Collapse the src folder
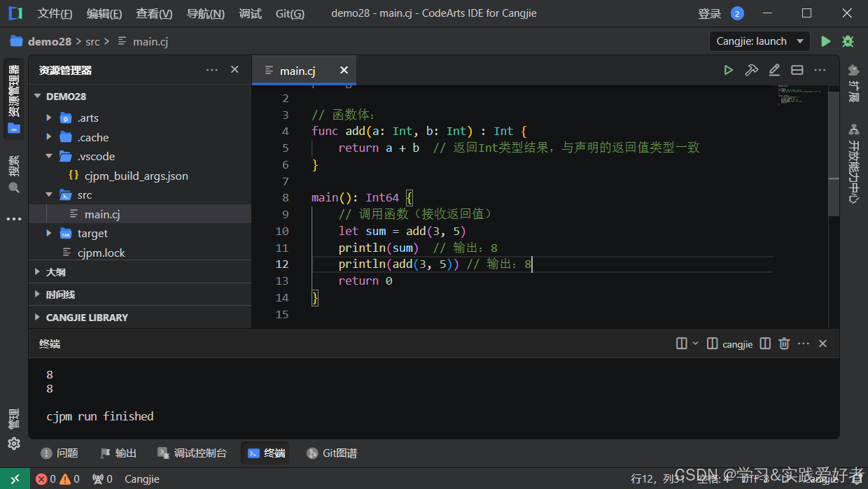The image size is (868, 489). [48, 194]
